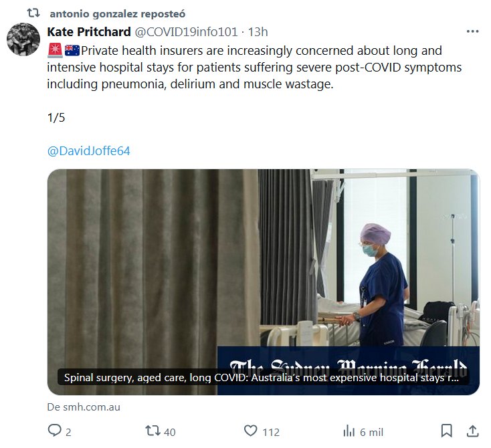Image resolution: width=491 pixels, height=448 pixels.
Task: Click 'antonio gonzalez reposteó' repost label
Action: pyautogui.click(x=118, y=13)
